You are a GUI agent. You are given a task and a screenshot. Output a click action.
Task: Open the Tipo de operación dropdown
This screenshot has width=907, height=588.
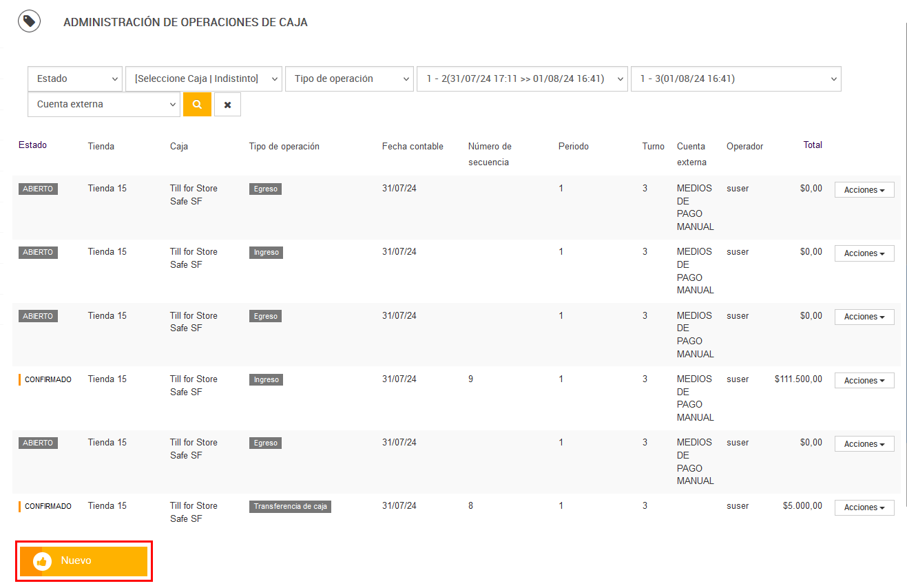tap(349, 78)
